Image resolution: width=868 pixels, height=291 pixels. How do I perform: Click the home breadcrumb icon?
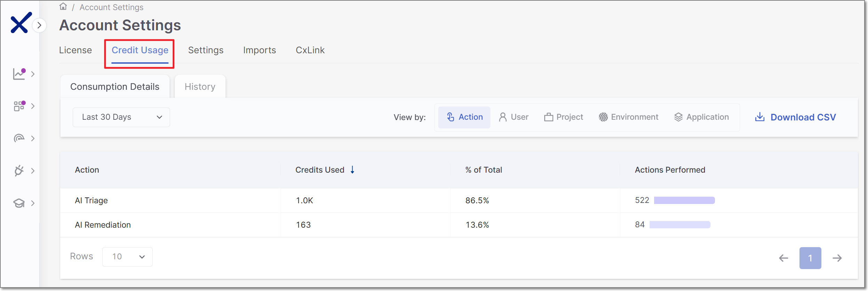tap(63, 7)
